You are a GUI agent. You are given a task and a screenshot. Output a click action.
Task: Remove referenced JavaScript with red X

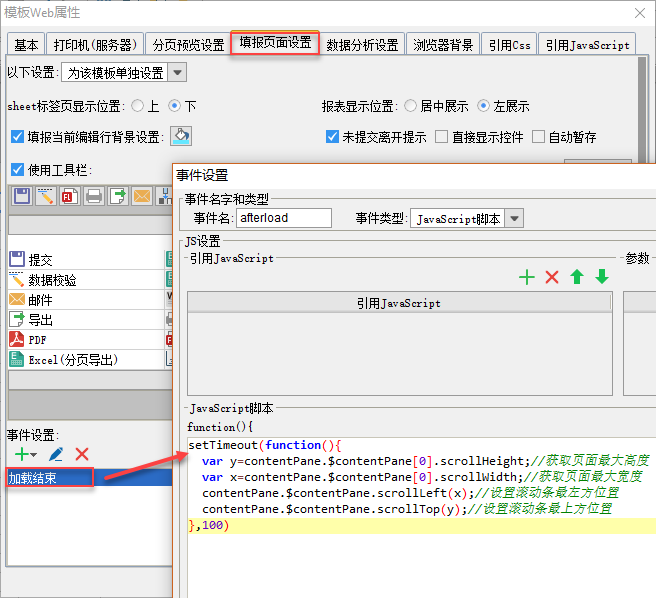(x=552, y=277)
